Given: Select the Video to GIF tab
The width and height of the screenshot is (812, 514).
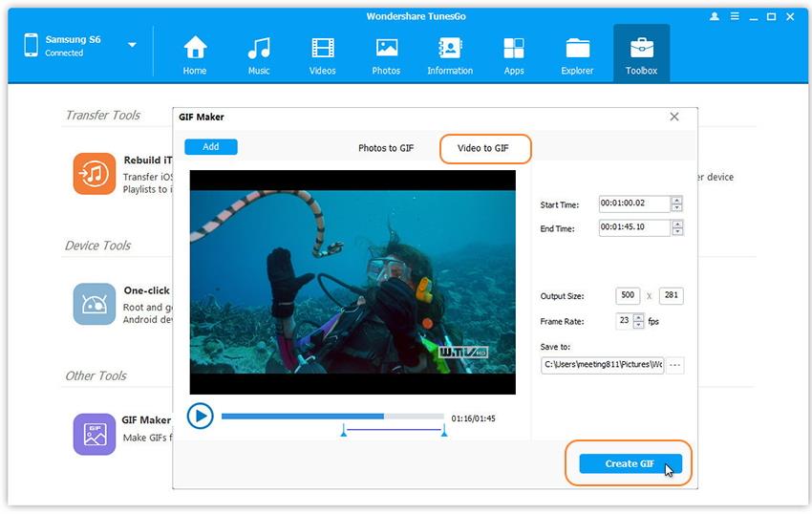Looking at the screenshot, I should (483, 148).
